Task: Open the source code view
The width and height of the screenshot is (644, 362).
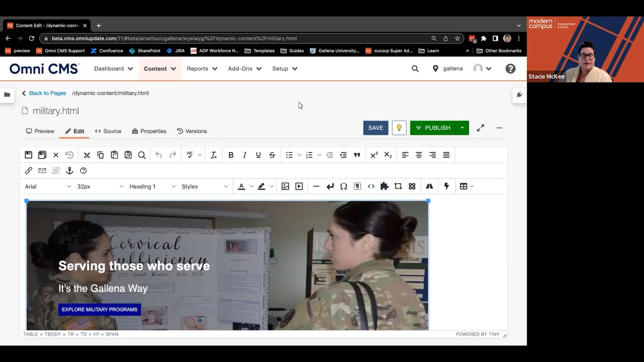Action: [371, 186]
